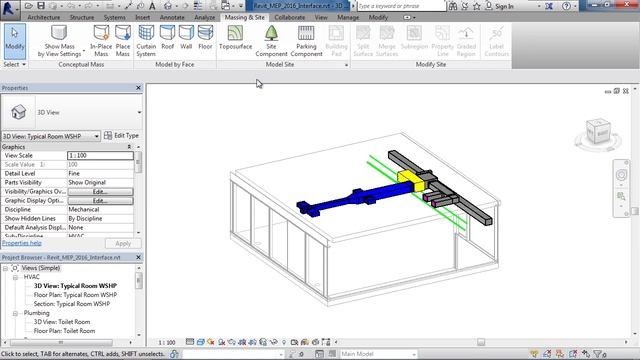Select the Wall by face tool
The height and width of the screenshot is (360, 640).
point(186,38)
